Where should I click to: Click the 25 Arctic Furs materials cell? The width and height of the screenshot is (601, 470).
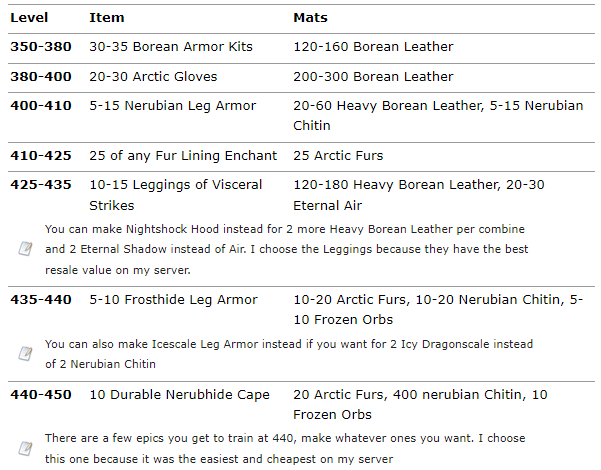(338, 155)
